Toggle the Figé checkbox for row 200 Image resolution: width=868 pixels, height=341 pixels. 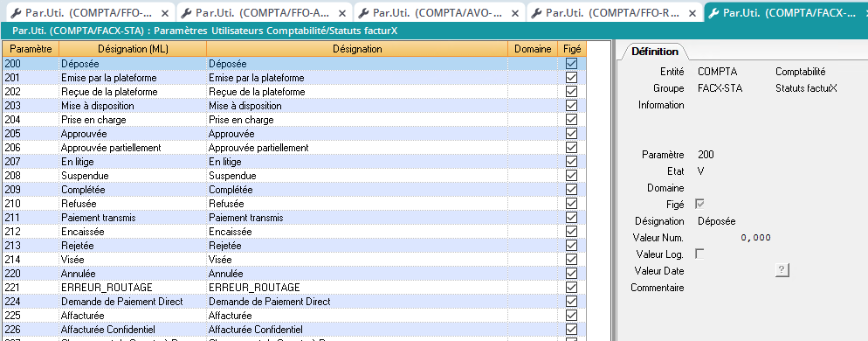pos(572,63)
